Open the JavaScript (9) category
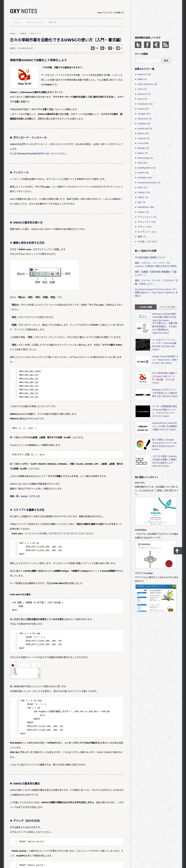This screenshot has height=868, width=186. (145, 128)
